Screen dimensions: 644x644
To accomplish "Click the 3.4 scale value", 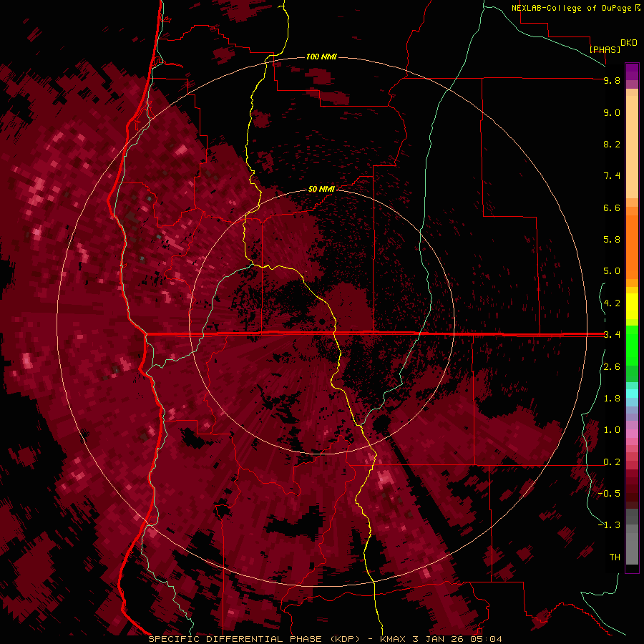I will point(612,335).
